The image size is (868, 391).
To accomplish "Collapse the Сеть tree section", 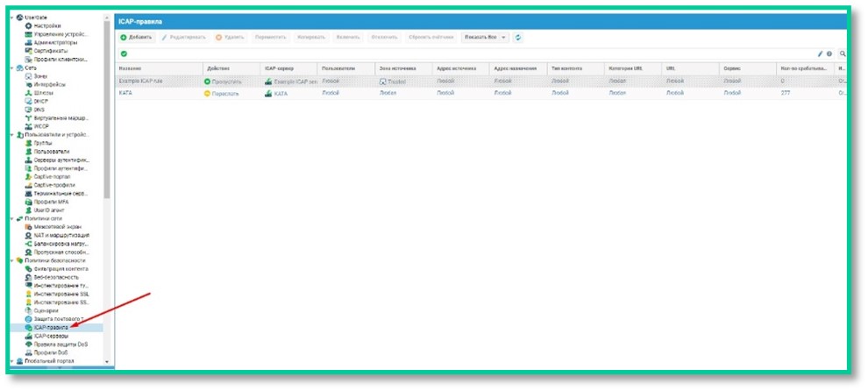I will tap(12, 68).
